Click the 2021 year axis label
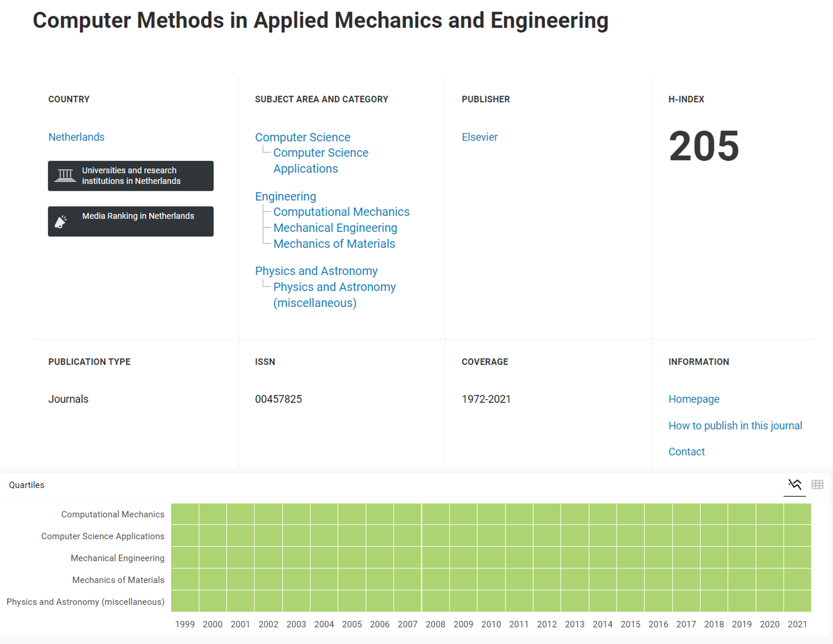833x644 pixels. click(x=798, y=624)
